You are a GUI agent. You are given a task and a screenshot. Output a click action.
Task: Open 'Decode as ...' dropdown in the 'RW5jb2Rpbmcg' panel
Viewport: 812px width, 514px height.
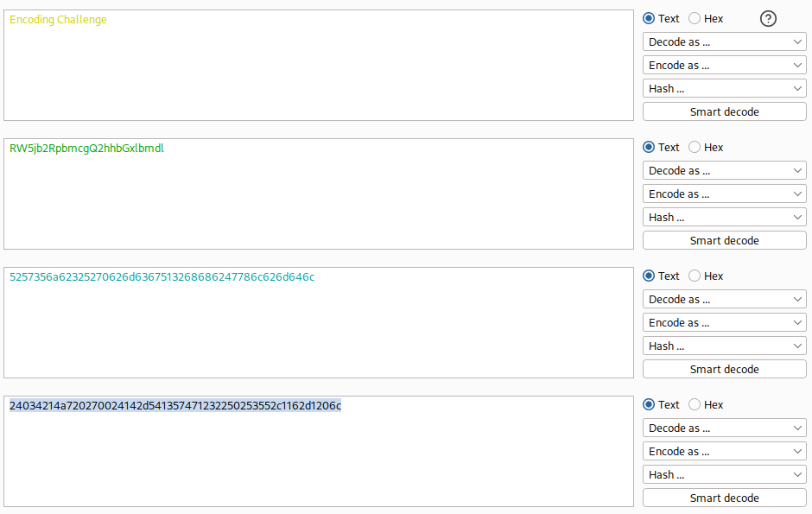[725, 171]
